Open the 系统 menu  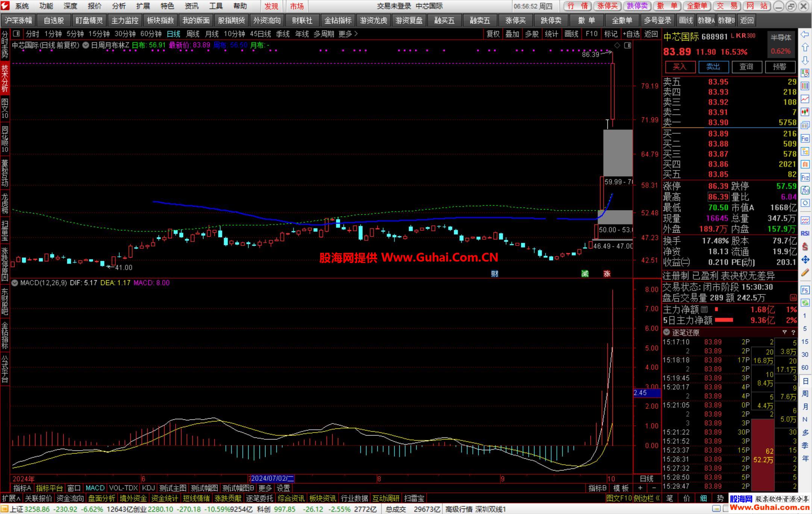pos(22,6)
